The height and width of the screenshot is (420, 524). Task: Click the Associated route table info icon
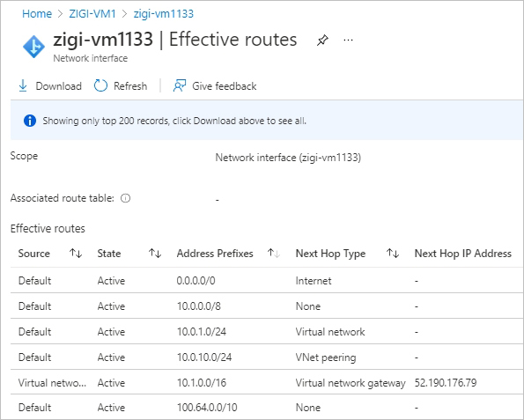pyautogui.click(x=125, y=198)
